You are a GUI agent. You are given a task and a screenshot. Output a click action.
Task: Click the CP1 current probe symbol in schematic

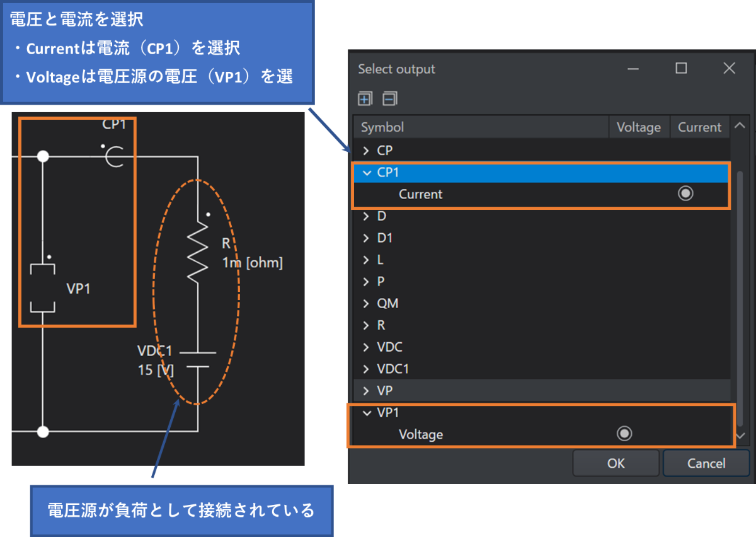pos(114,156)
